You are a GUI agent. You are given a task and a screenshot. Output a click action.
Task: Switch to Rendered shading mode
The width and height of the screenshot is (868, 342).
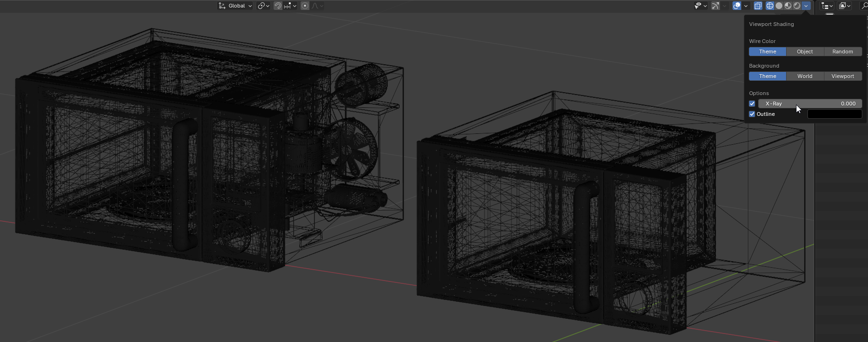[797, 6]
